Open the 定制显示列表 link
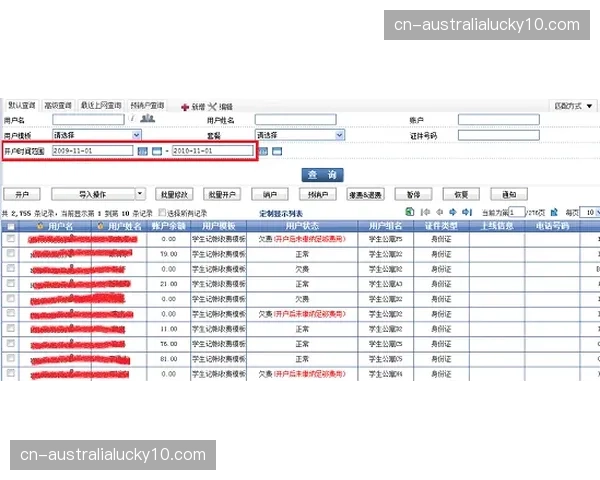Image resolution: width=600 pixels, height=480 pixels. coord(281,214)
